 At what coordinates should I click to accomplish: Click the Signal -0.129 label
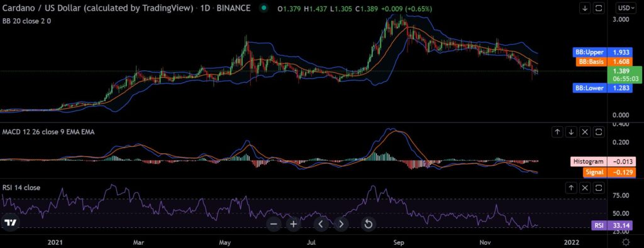tap(609, 172)
